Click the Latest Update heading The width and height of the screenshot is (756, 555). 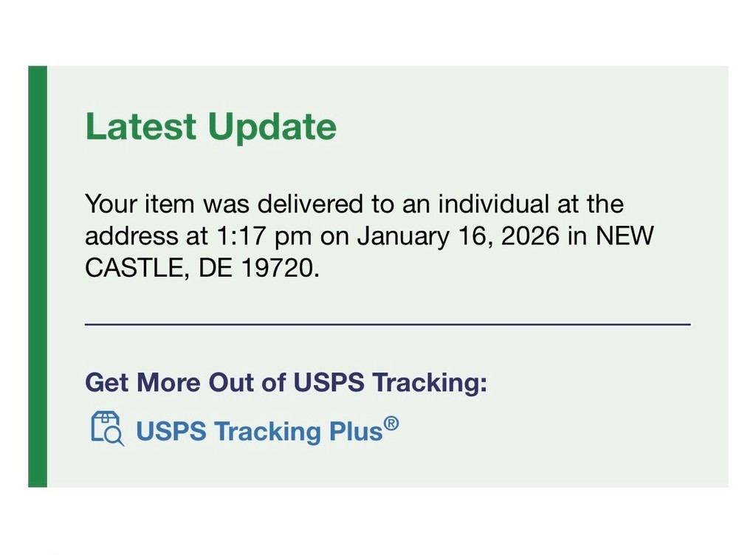pos(210,126)
